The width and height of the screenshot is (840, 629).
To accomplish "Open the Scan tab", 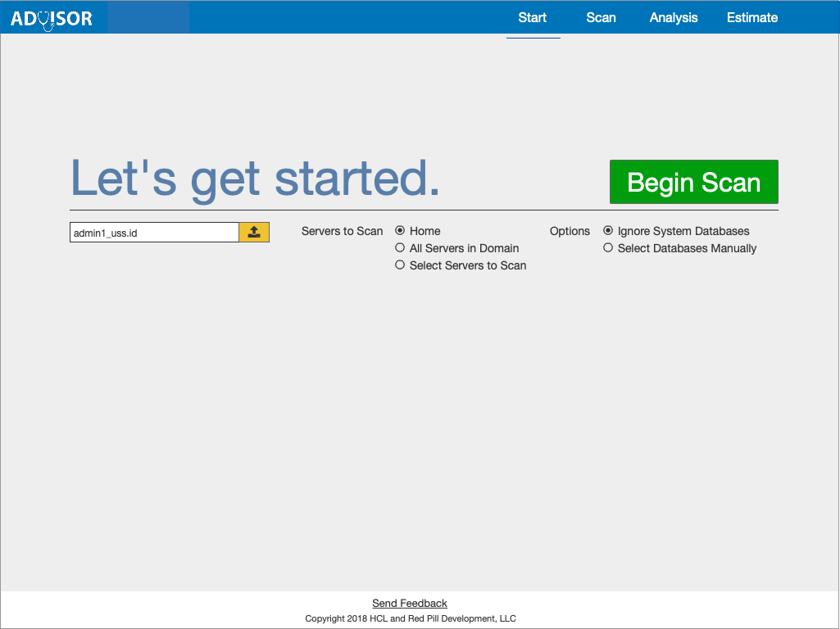I will [x=601, y=17].
